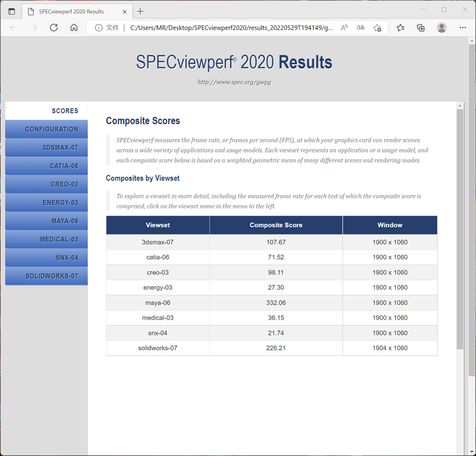Viewport: 476px width, 456px height.
Task: Click the forward arrow icon
Action: tap(33, 28)
